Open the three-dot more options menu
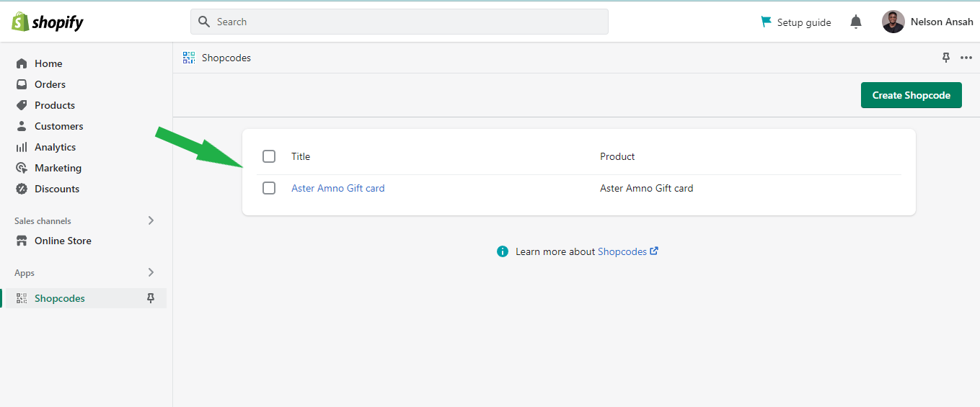The height and width of the screenshot is (407, 980). click(x=966, y=58)
